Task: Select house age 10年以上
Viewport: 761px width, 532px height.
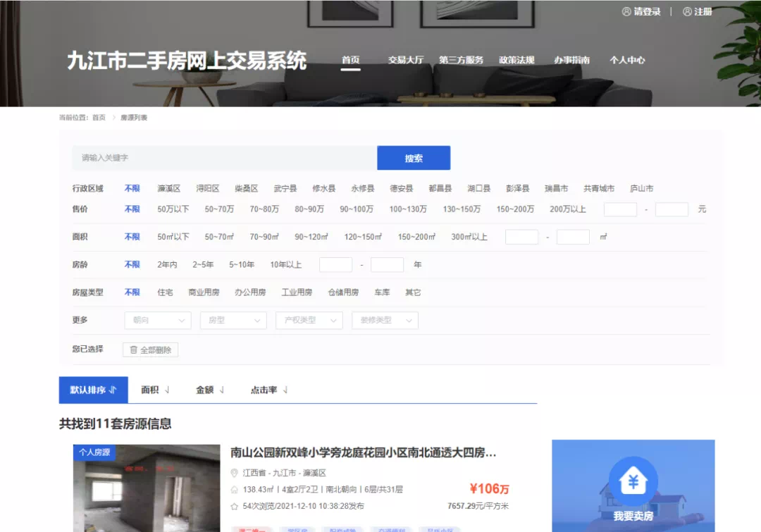Action: tap(286, 264)
